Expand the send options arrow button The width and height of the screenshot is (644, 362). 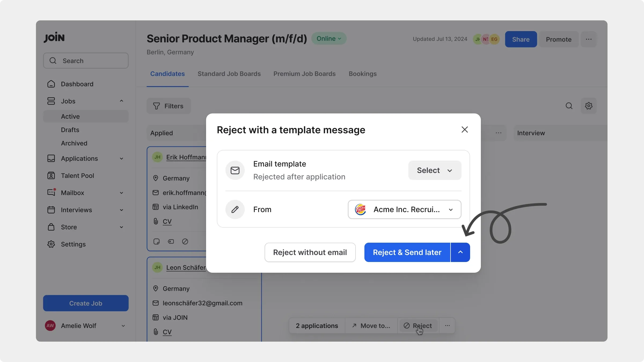coord(460,252)
